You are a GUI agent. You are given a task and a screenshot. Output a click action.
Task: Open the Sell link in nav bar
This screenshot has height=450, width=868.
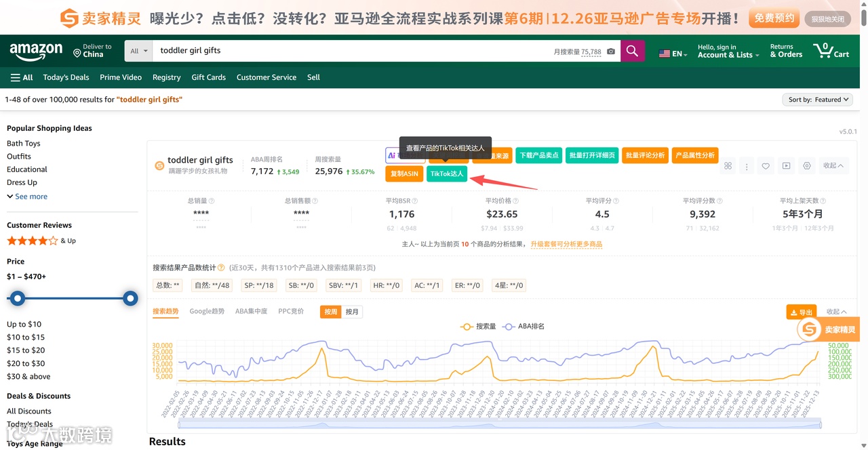pyautogui.click(x=313, y=77)
